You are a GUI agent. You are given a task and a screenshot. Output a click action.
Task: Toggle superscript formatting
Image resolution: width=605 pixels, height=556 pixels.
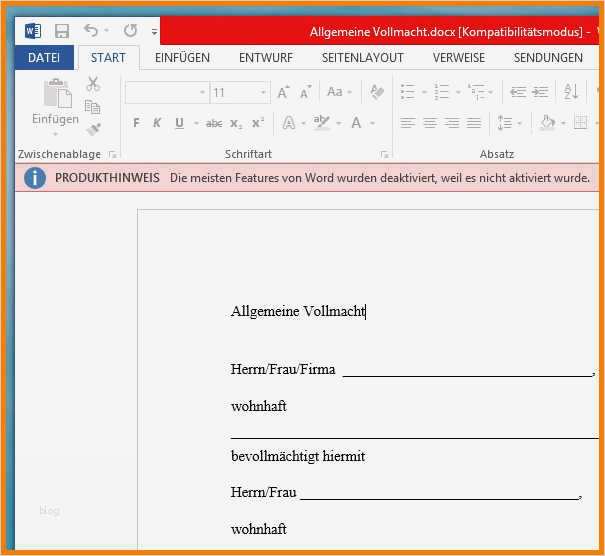click(258, 123)
